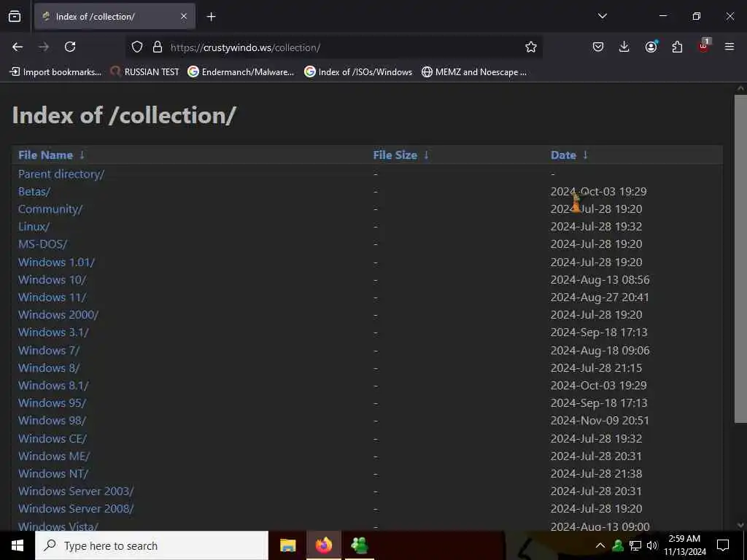The width and height of the screenshot is (747, 560).
Task: Open Firefox View at tab bar
Action: [x=15, y=16]
